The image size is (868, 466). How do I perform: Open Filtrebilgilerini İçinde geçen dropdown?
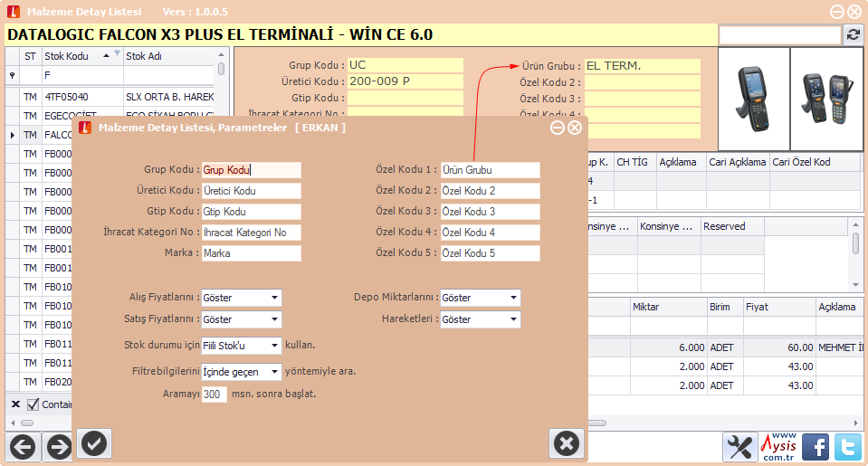tap(274, 371)
